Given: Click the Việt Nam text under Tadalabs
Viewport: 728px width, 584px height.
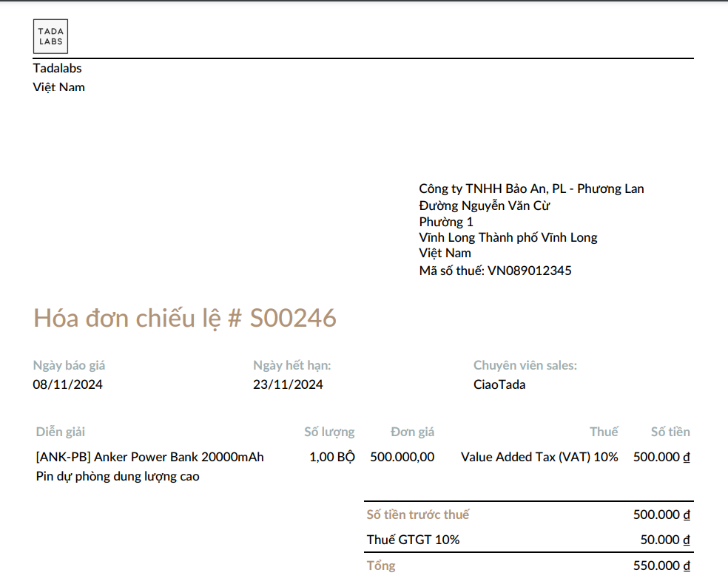Looking at the screenshot, I should point(58,87).
